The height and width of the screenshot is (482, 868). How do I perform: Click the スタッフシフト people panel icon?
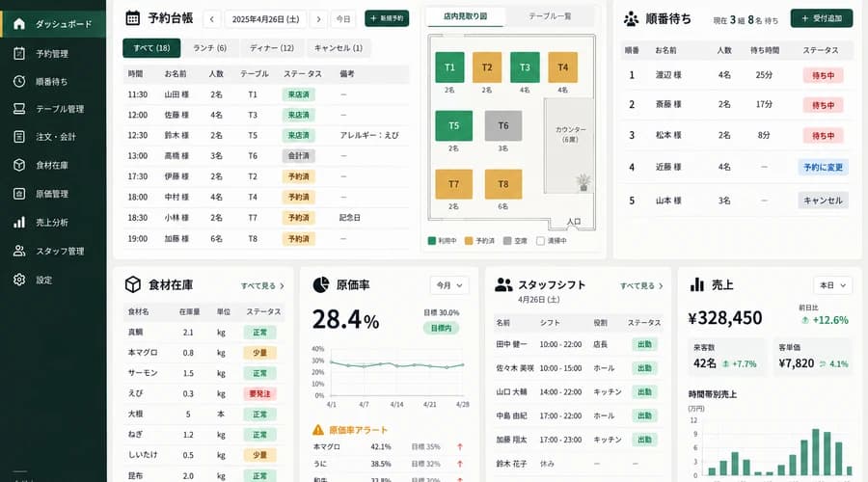503,284
